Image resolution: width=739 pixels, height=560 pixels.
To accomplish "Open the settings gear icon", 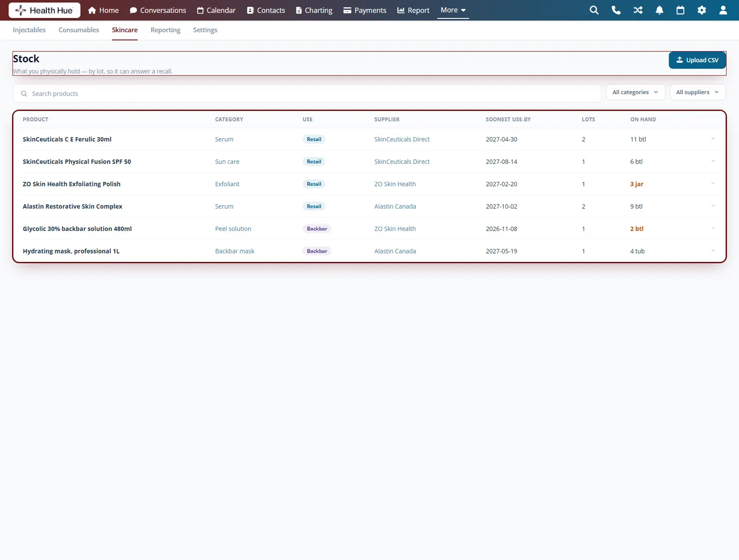I will click(702, 10).
